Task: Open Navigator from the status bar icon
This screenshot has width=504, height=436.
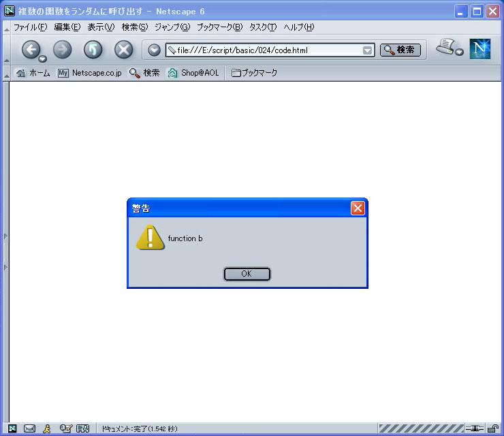Action: click(12, 429)
